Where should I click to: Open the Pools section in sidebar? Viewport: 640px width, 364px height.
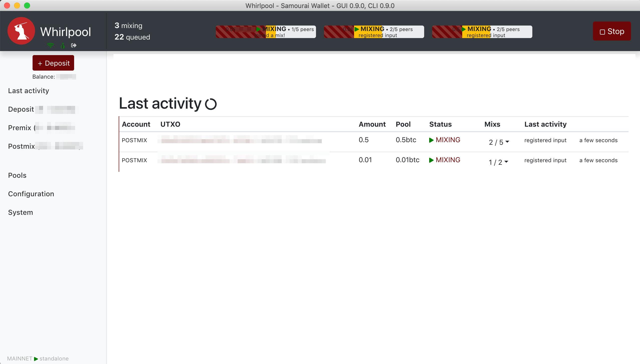pos(17,175)
